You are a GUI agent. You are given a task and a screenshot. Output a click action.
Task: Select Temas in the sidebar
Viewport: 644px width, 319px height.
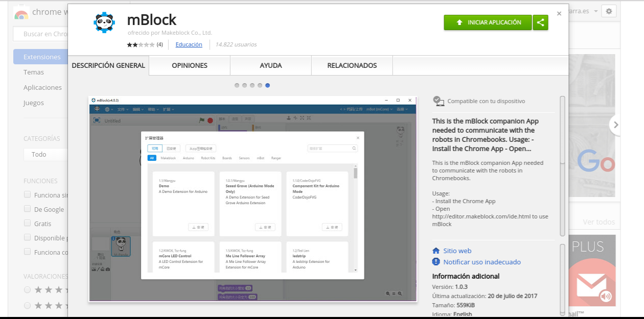tap(34, 72)
